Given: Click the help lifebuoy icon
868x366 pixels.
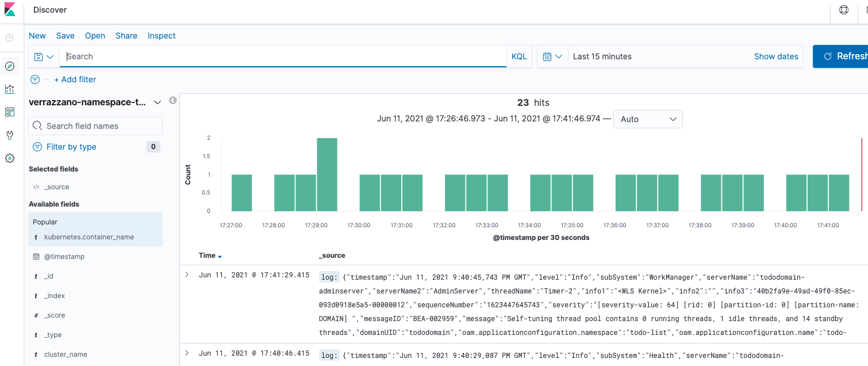Looking at the screenshot, I should (x=844, y=10).
